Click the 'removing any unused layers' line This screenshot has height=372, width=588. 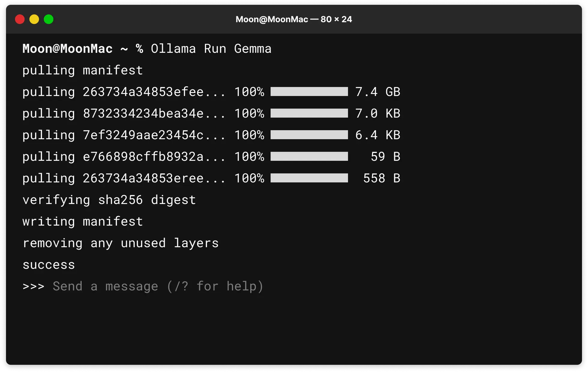[x=120, y=243]
